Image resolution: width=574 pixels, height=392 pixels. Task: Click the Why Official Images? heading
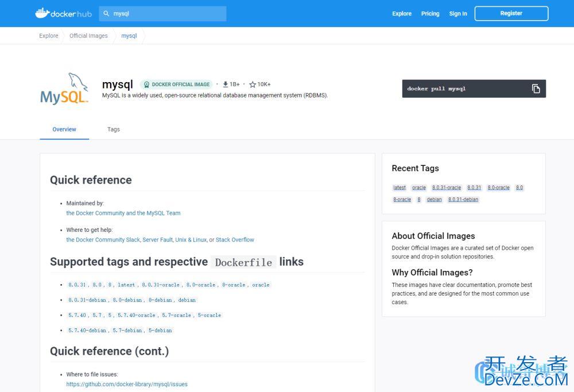point(432,273)
